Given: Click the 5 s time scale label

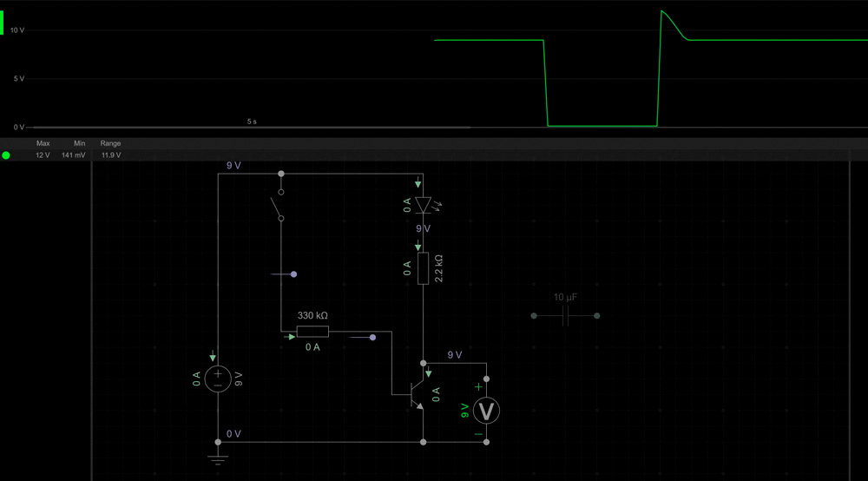Looking at the screenshot, I should point(252,122).
